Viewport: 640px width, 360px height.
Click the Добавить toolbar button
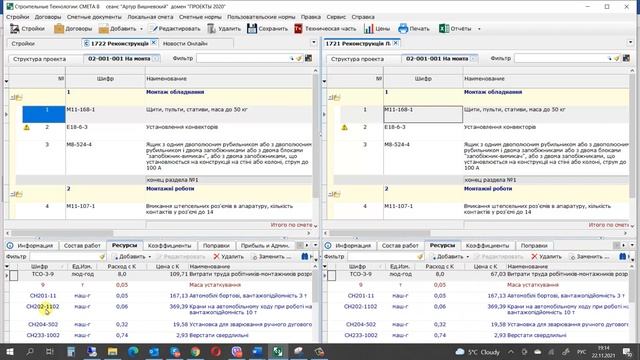click(x=118, y=29)
